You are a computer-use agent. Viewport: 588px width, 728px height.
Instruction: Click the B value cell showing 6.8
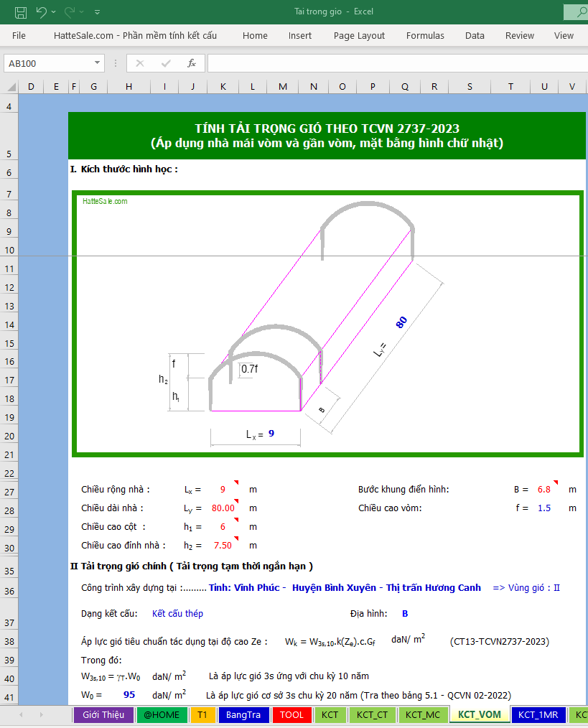(x=544, y=490)
